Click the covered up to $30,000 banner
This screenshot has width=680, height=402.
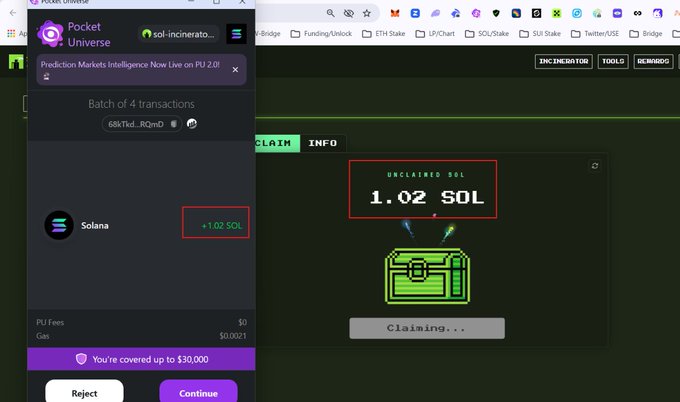(141, 359)
